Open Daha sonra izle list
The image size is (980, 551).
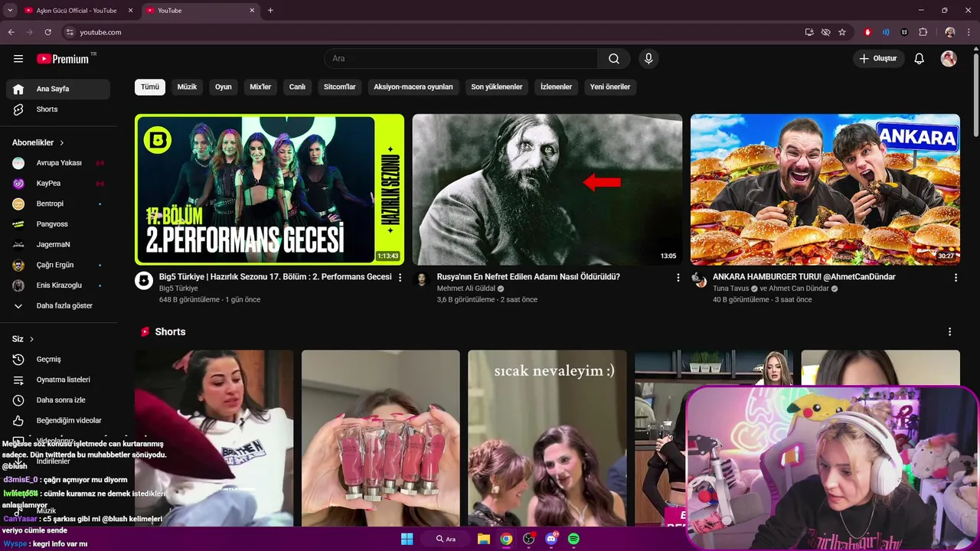[x=58, y=400]
